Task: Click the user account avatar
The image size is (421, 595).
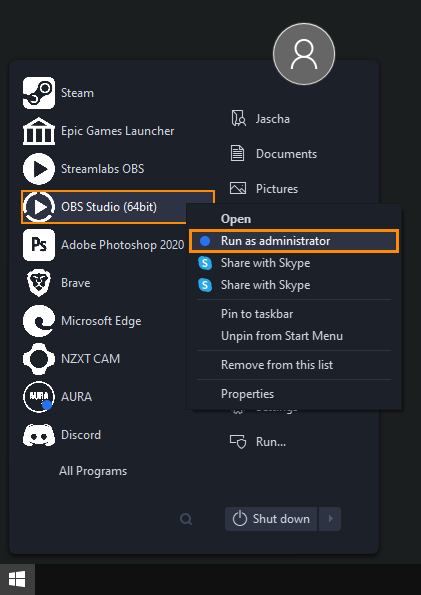Action: click(304, 54)
